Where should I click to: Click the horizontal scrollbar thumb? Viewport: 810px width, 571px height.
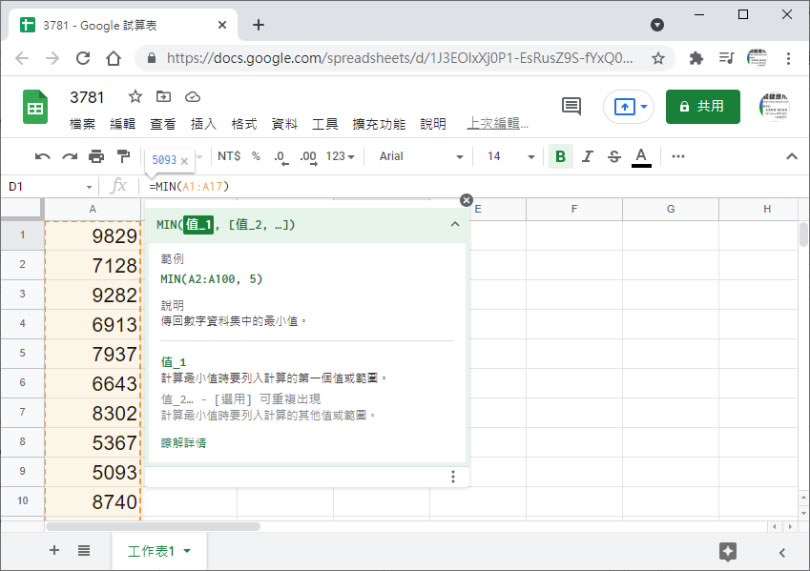[153, 527]
